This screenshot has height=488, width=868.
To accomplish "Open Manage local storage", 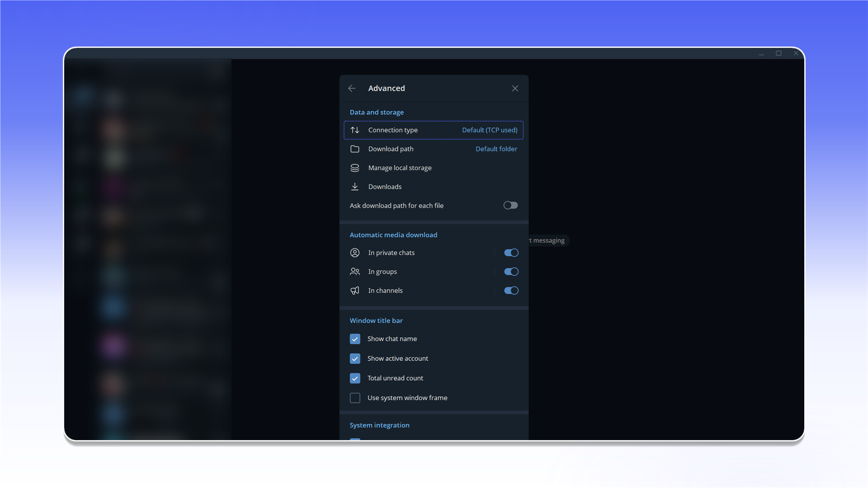I will [x=434, y=168].
